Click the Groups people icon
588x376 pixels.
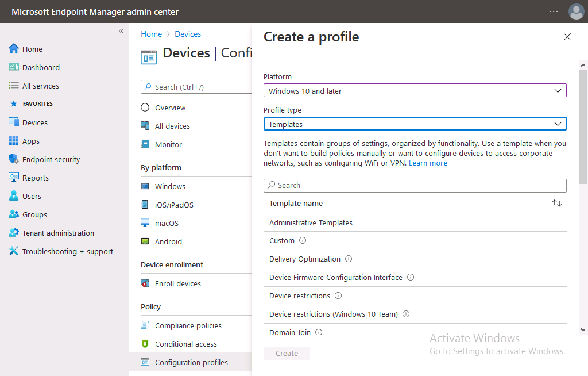tap(14, 214)
